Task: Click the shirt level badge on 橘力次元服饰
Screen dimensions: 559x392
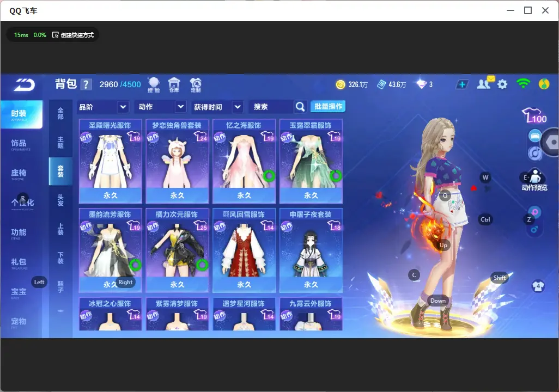Action: (x=200, y=225)
